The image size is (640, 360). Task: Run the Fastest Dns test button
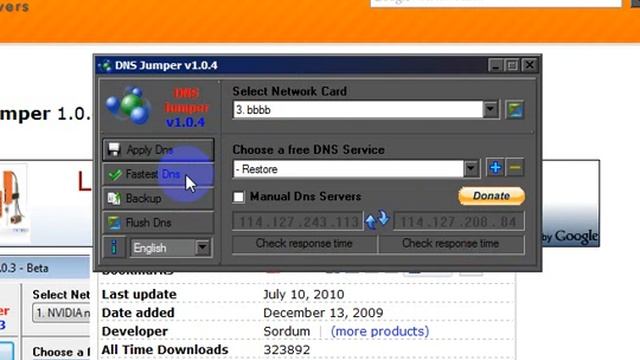[158, 174]
